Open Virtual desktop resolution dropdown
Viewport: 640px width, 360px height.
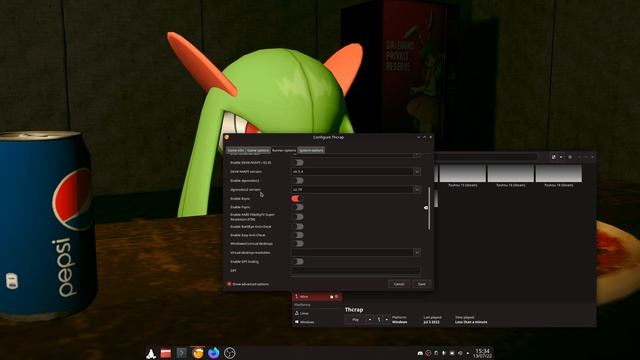(x=356, y=253)
